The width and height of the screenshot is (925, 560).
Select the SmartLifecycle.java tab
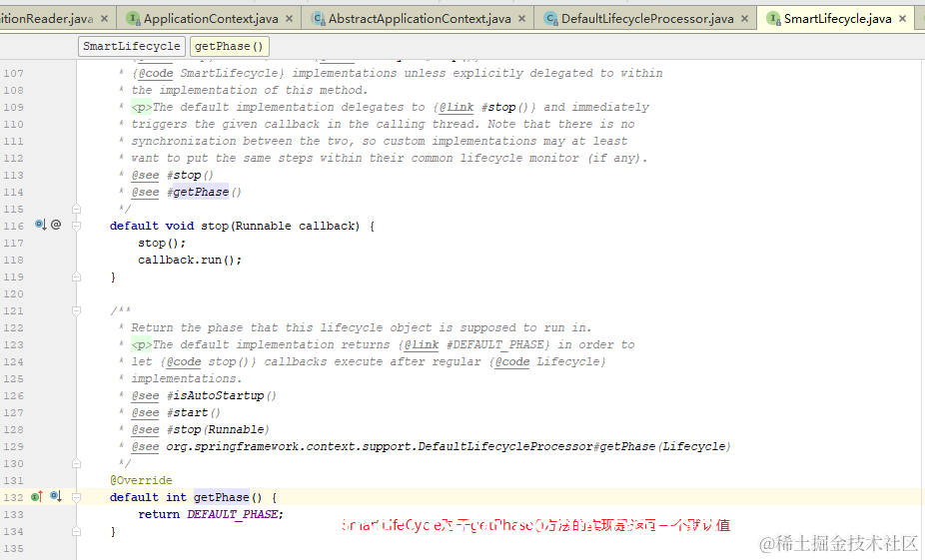pyautogui.click(x=836, y=19)
